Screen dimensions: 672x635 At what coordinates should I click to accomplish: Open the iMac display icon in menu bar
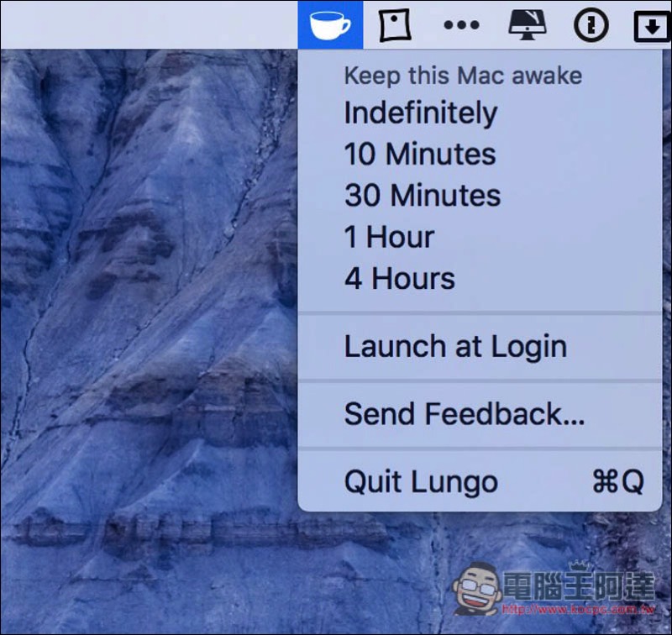(527, 25)
